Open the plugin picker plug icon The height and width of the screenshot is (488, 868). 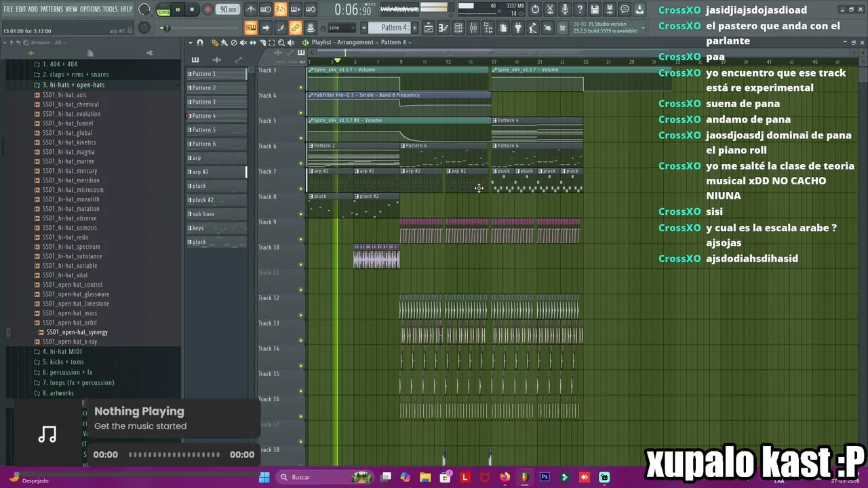click(518, 28)
